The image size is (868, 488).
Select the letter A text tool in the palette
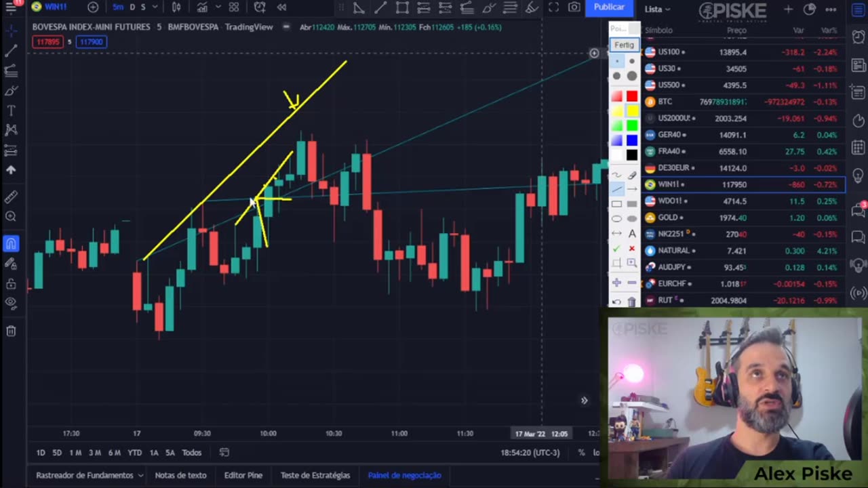[632, 234]
